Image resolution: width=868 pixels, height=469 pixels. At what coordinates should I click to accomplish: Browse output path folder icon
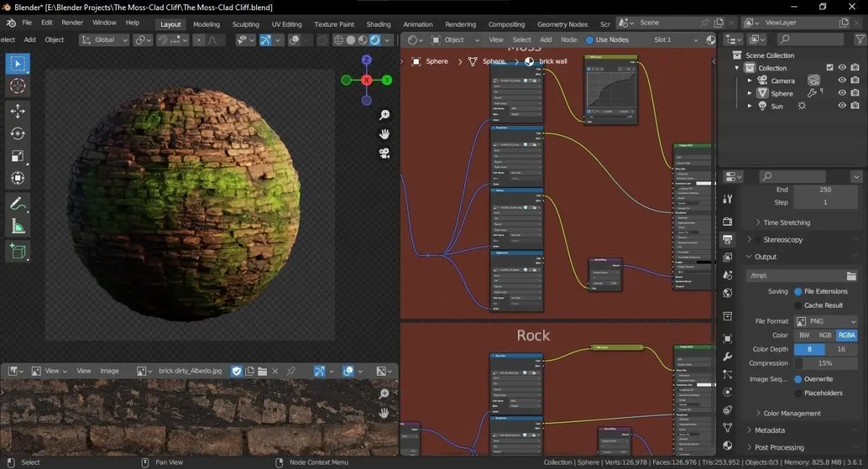(851, 275)
